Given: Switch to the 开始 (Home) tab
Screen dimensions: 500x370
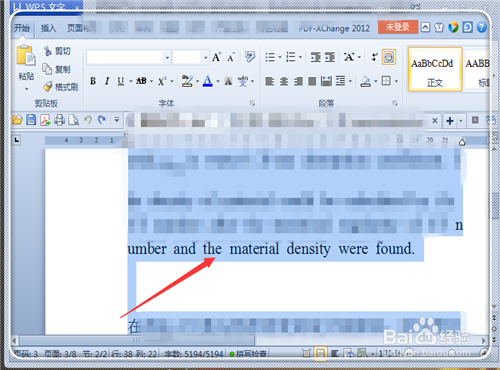Looking at the screenshot, I should click(22, 28).
